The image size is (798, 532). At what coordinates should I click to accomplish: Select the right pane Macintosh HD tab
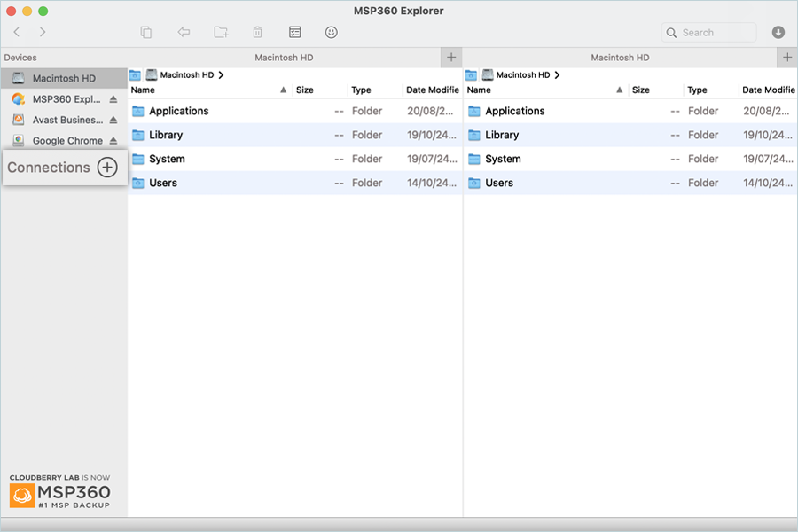(620, 58)
